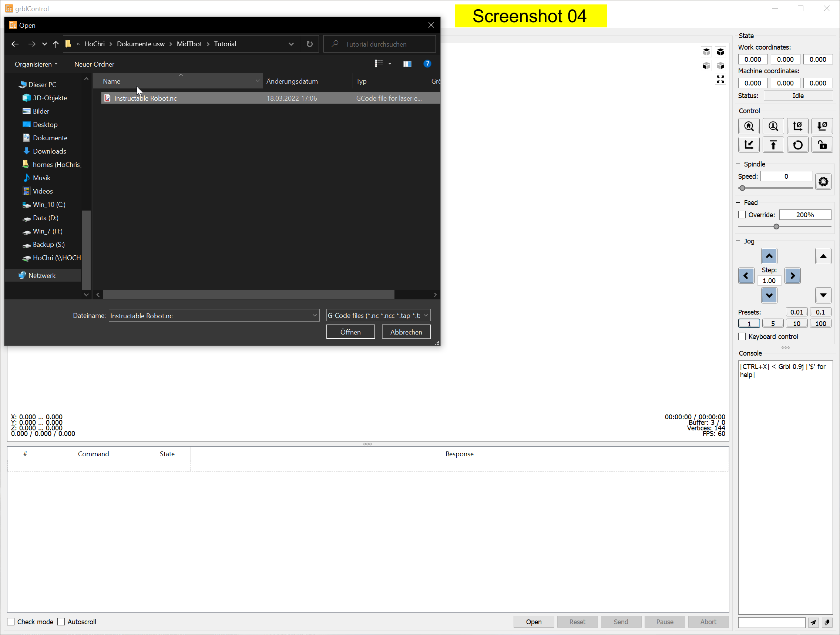Open the Spindle settings gear icon
The height and width of the screenshot is (635, 840).
[x=823, y=182]
